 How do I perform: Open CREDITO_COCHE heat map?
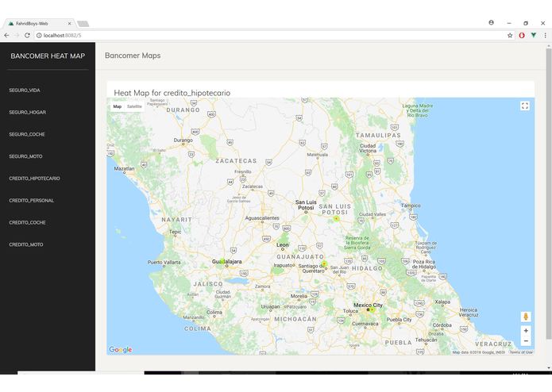pos(28,222)
